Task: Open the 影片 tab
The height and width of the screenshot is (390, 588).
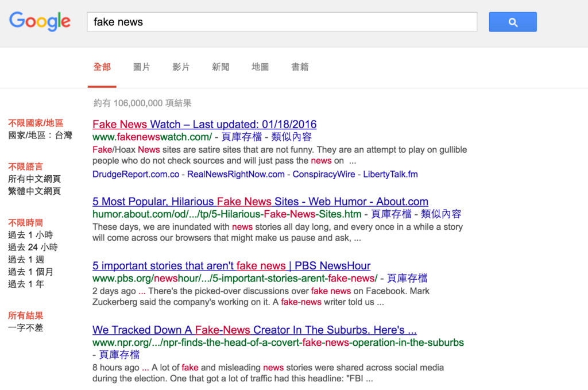Action: click(x=181, y=67)
